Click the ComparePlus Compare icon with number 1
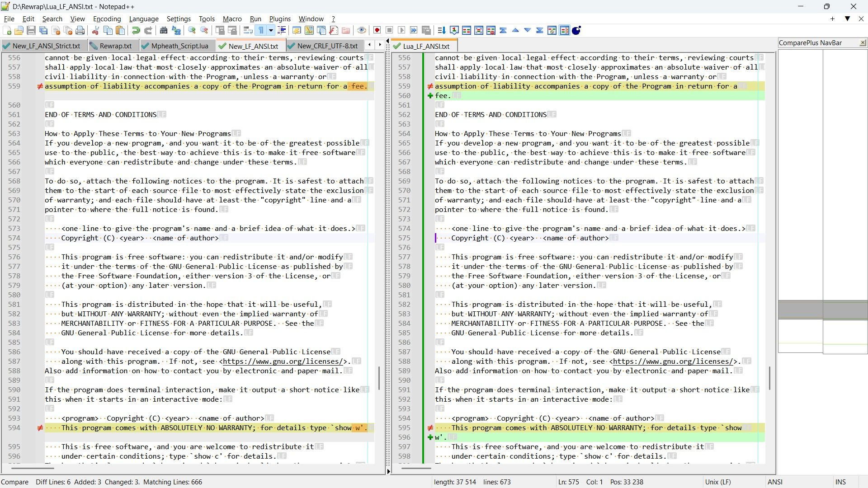868x488 pixels. pos(454,30)
